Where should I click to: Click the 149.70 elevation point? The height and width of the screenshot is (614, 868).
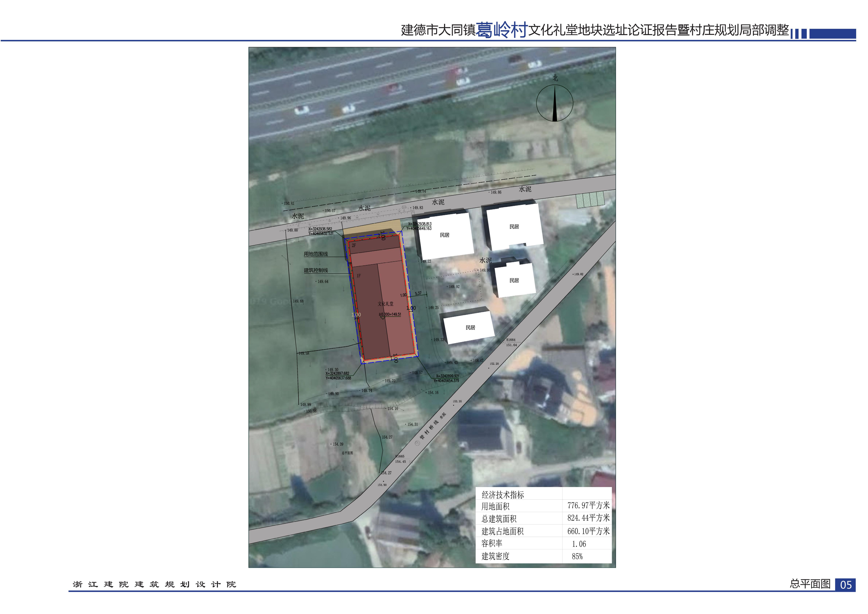point(390,381)
